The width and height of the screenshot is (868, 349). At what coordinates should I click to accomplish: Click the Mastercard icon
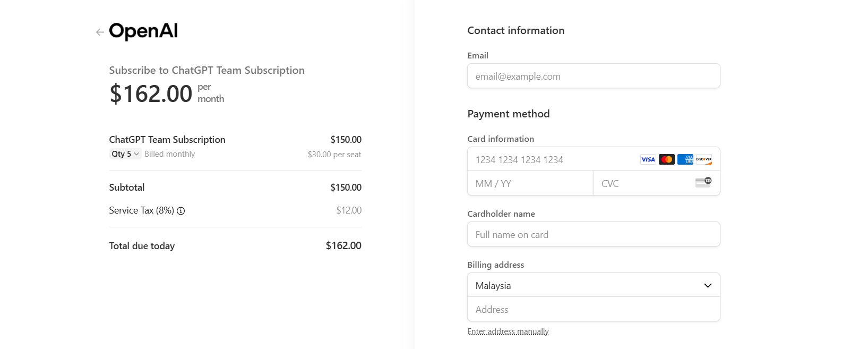pos(667,159)
